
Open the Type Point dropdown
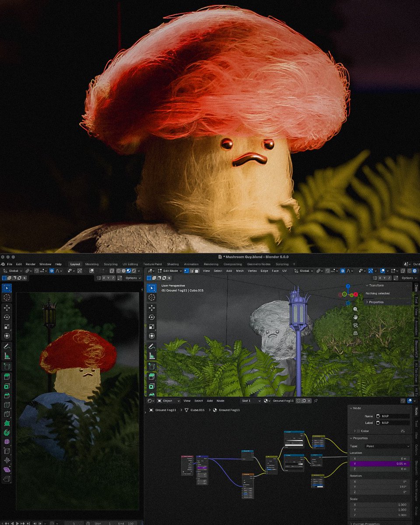[388, 446]
